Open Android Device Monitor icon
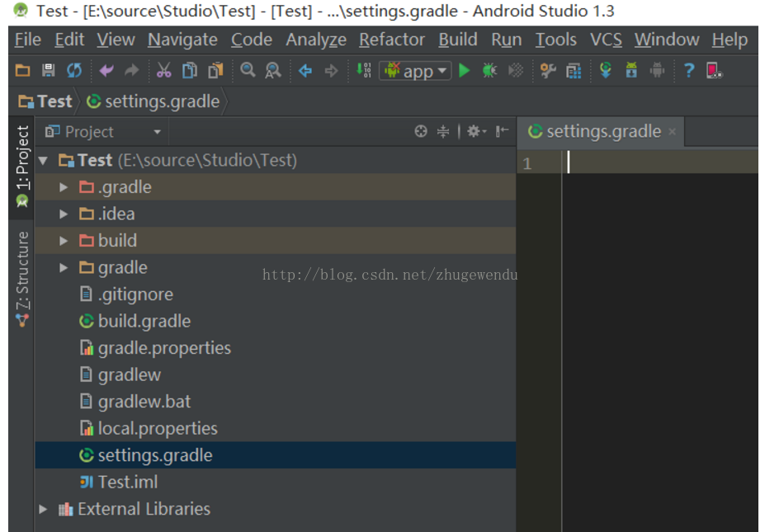The height and width of the screenshot is (532, 765). coord(715,71)
